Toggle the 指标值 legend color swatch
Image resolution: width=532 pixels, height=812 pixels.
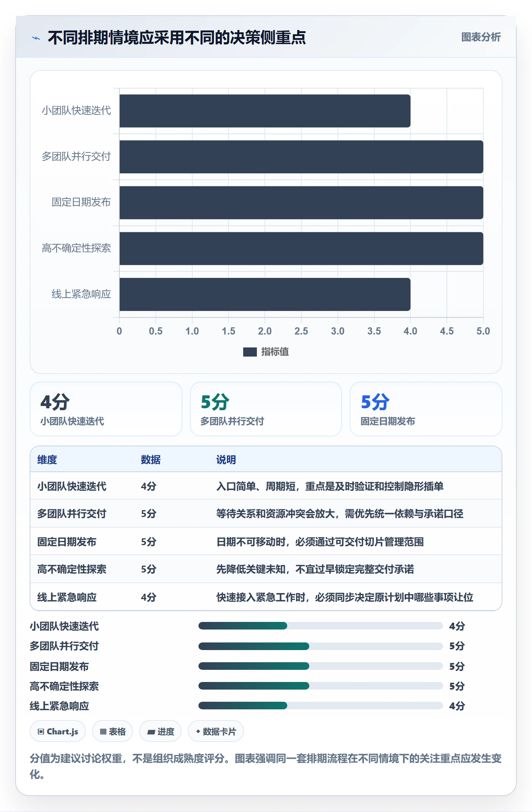tap(250, 352)
